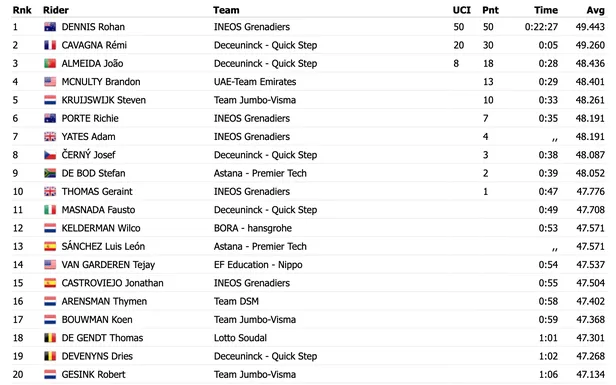Click the Avg column header
This screenshot has width=616, height=385.
(x=596, y=10)
